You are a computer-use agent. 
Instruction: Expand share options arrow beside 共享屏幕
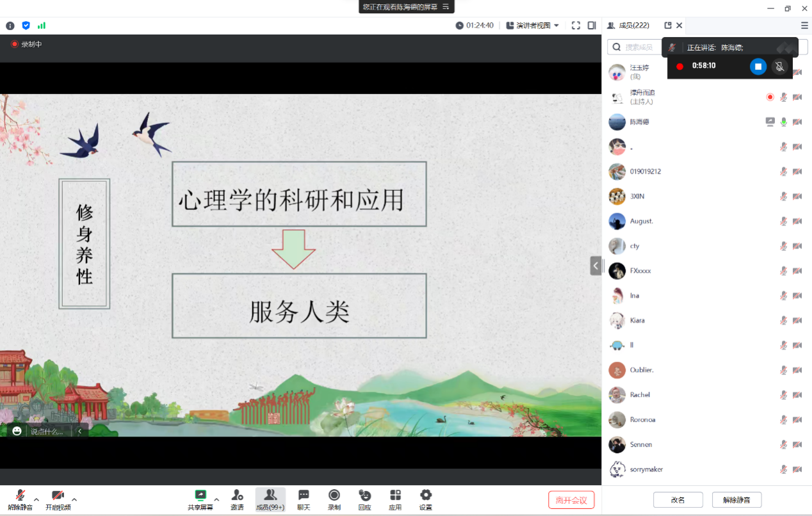coord(216,499)
